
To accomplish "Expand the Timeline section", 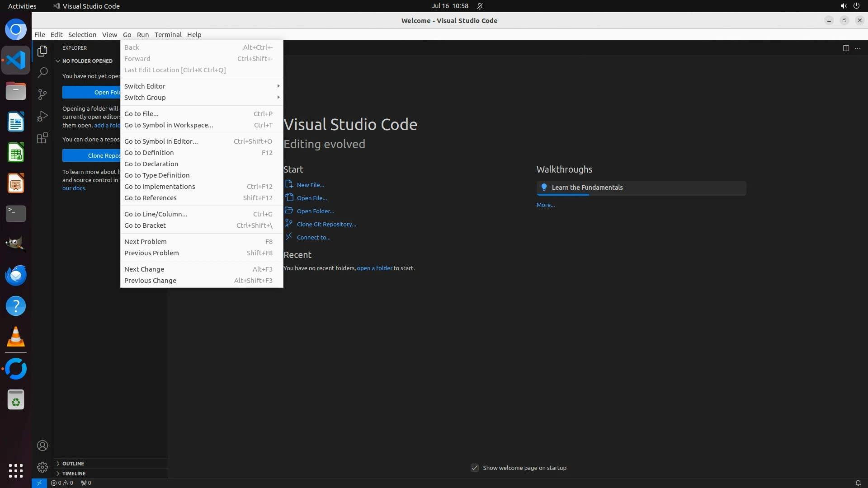I will 74,473.
